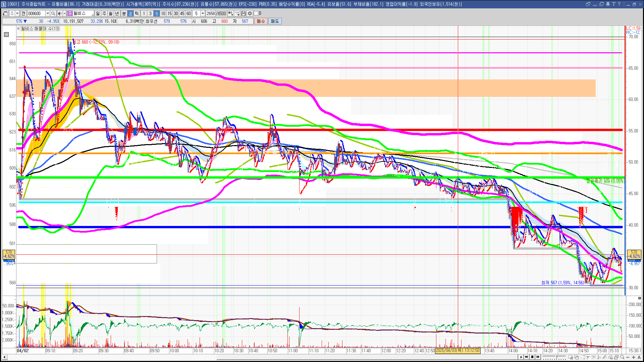The image size is (644, 362).
Task: Select the 60 interval tab
Action: [189, 13]
